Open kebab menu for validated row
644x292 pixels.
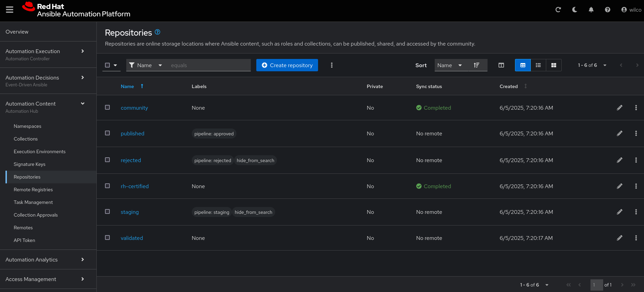pyautogui.click(x=636, y=238)
